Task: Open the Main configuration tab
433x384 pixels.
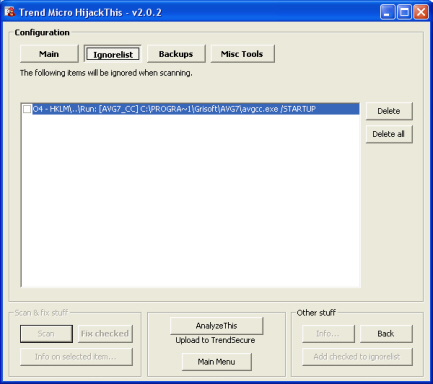Action: click(49, 54)
